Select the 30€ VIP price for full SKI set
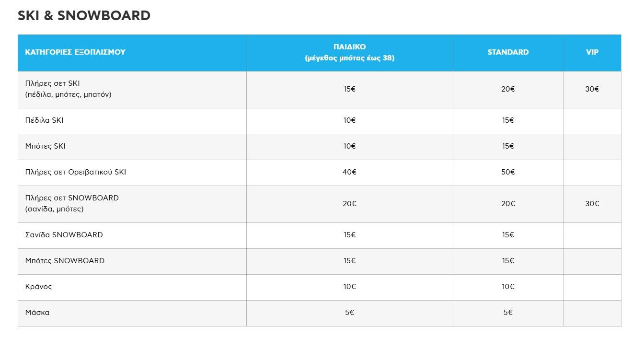Image resolution: width=644 pixels, height=338 pixels. click(592, 89)
